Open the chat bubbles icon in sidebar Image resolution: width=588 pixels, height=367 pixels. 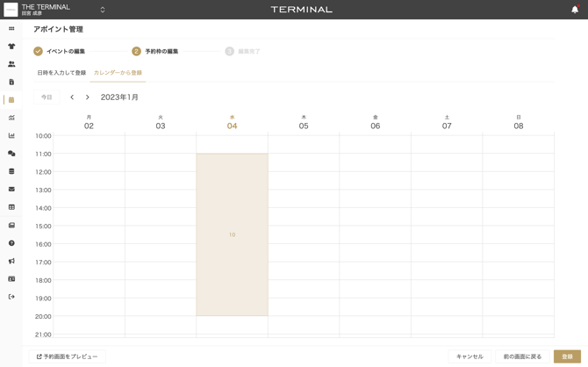coord(11,154)
